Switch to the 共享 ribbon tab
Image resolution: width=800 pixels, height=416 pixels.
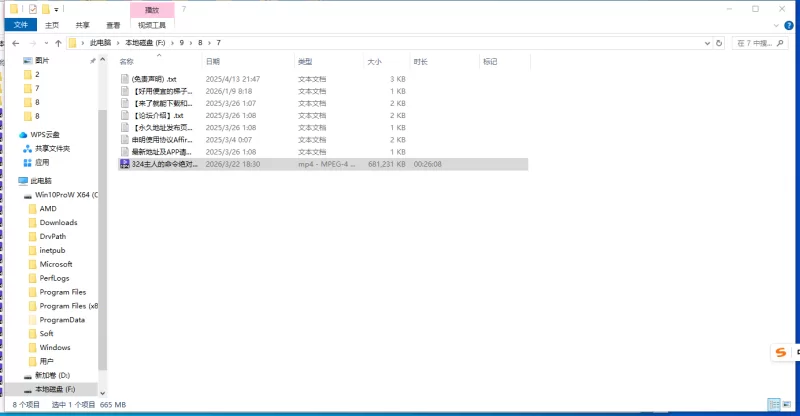pos(82,25)
